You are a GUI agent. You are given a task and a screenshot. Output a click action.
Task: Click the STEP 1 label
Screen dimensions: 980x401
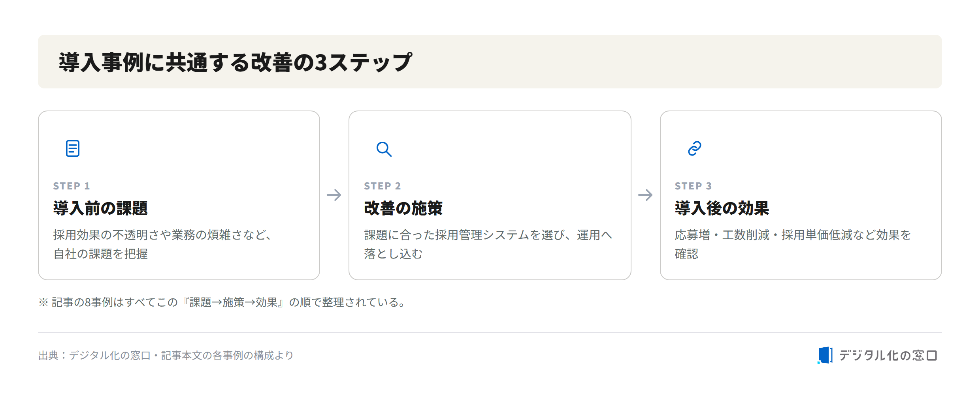(72, 186)
